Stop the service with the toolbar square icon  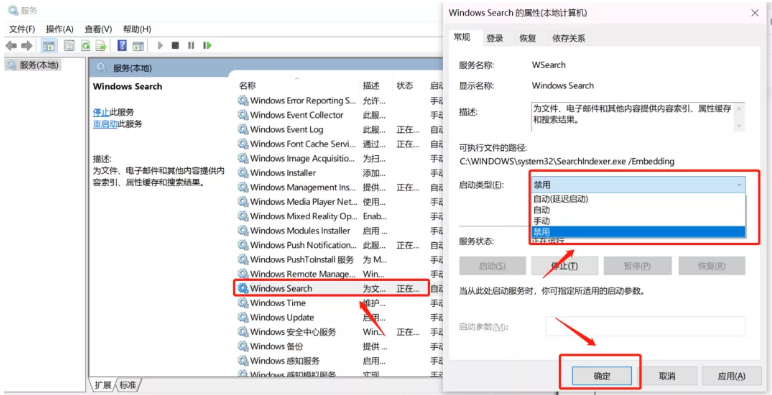(175, 46)
